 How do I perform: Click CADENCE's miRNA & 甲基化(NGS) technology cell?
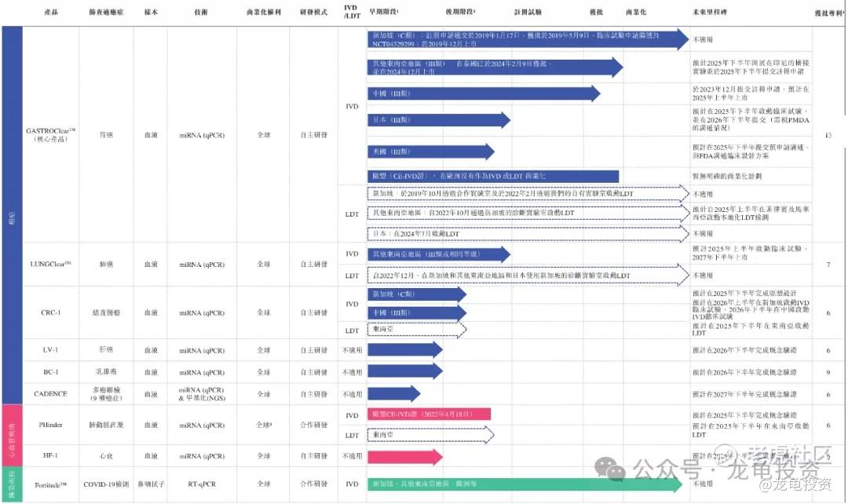pos(202,393)
